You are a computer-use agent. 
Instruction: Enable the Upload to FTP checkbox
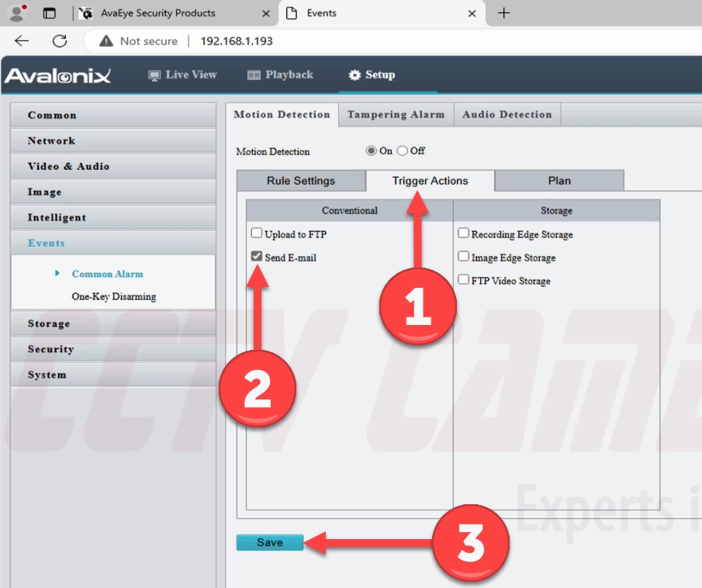(257, 233)
